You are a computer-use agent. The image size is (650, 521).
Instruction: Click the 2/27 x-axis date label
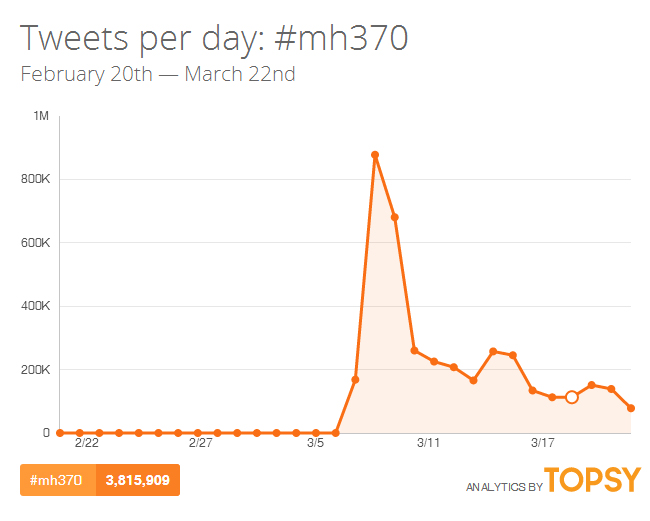201,442
